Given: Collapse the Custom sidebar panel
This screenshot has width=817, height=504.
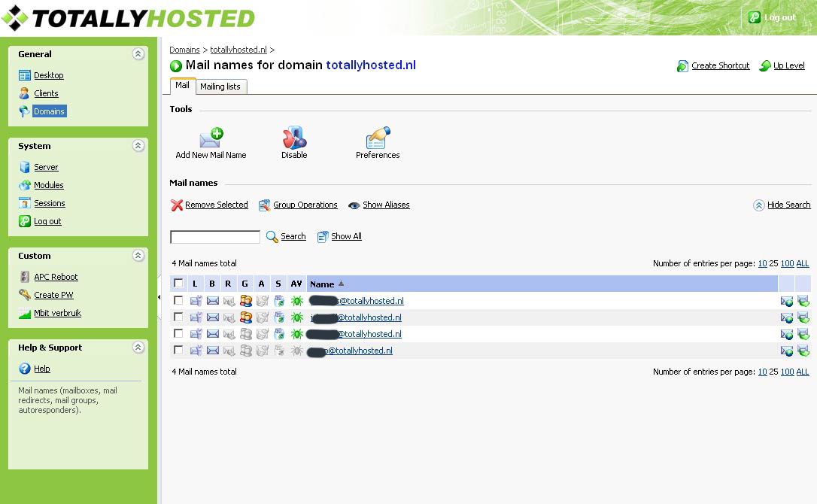Looking at the screenshot, I should click(138, 256).
